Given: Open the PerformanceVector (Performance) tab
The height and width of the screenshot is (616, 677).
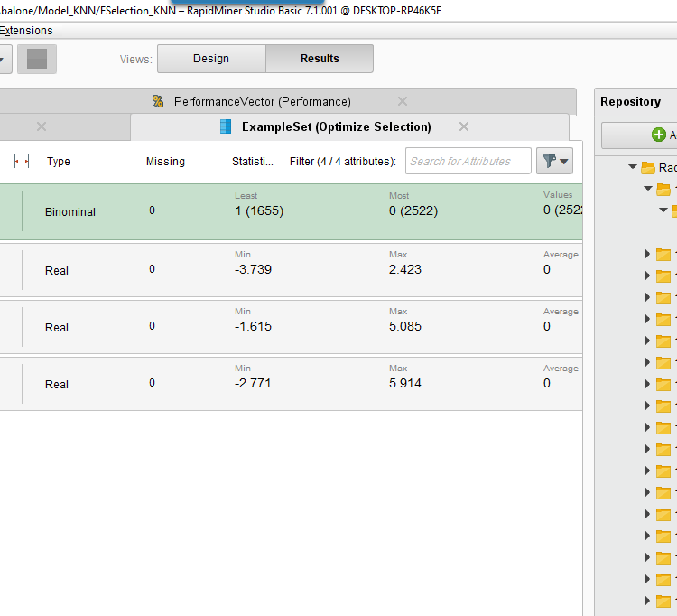Looking at the screenshot, I should (x=262, y=101).
